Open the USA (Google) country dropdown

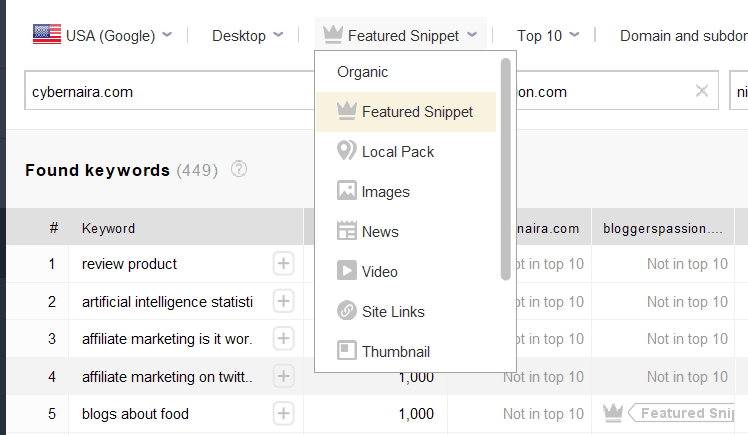click(x=102, y=36)
